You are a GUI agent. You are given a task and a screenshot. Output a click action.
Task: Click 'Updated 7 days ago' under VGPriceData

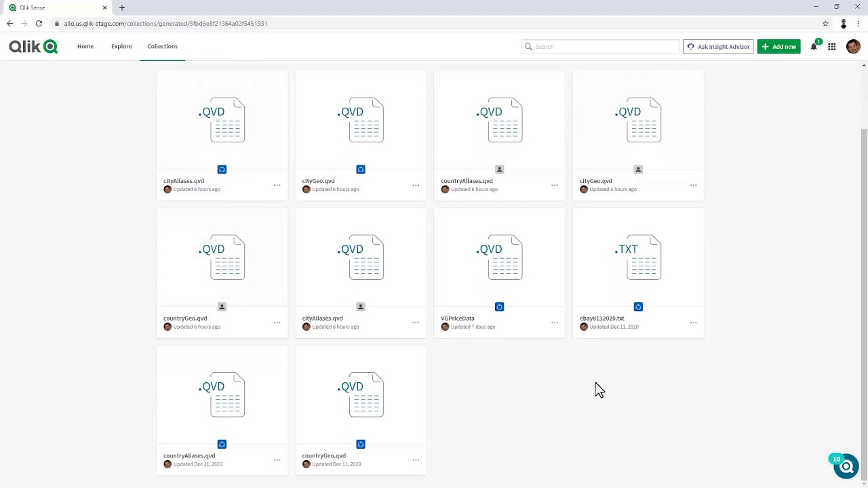point(473,327)
